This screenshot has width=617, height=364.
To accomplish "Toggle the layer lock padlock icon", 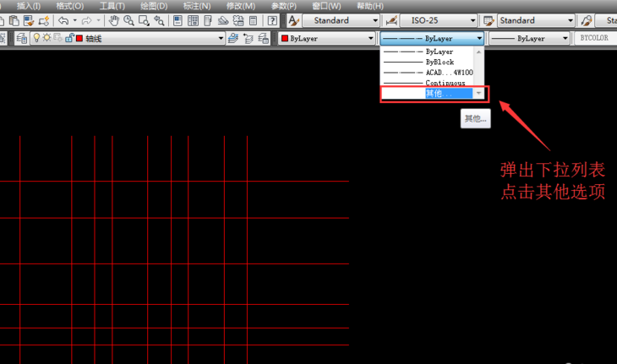I will pos(68,38).
